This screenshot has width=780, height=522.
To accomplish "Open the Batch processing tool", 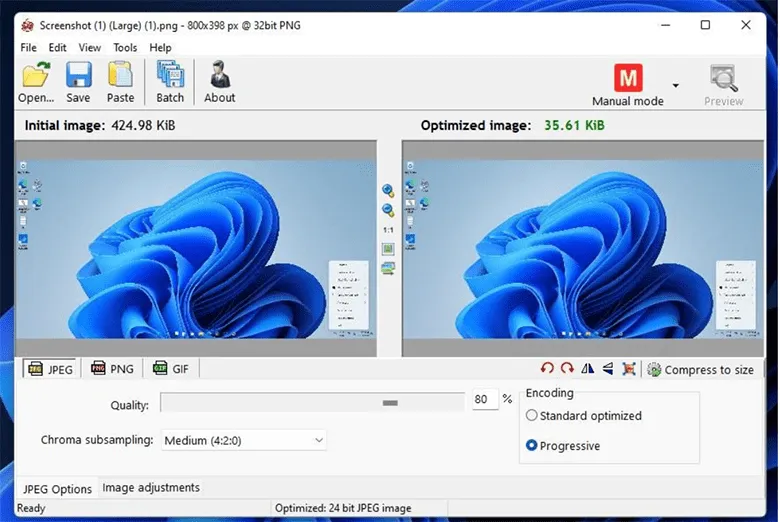I will (x=170, y=81).
